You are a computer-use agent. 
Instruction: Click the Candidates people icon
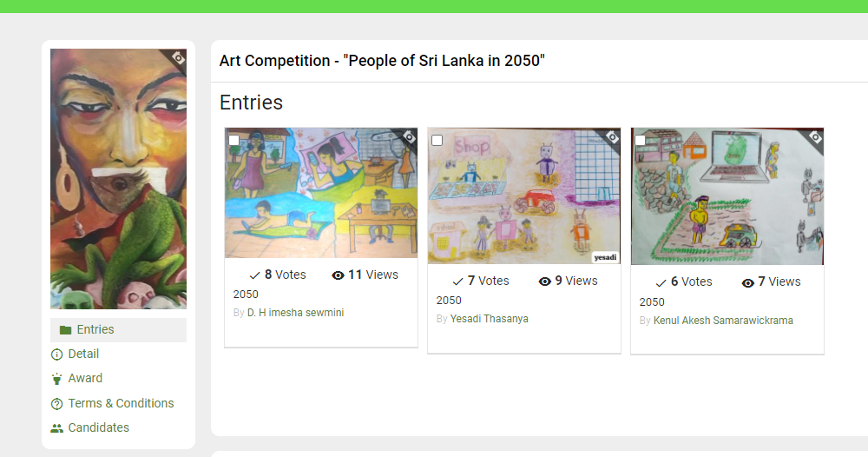click(57, 428)
